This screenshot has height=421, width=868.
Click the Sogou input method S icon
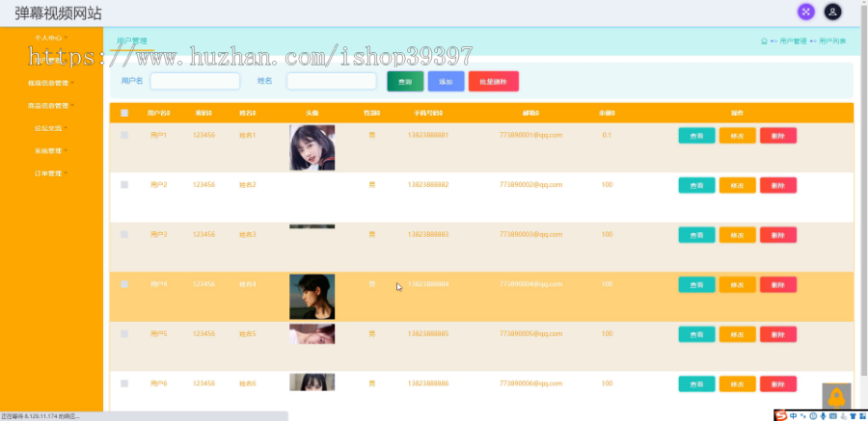pyautogui.click(x=780, y=415)
